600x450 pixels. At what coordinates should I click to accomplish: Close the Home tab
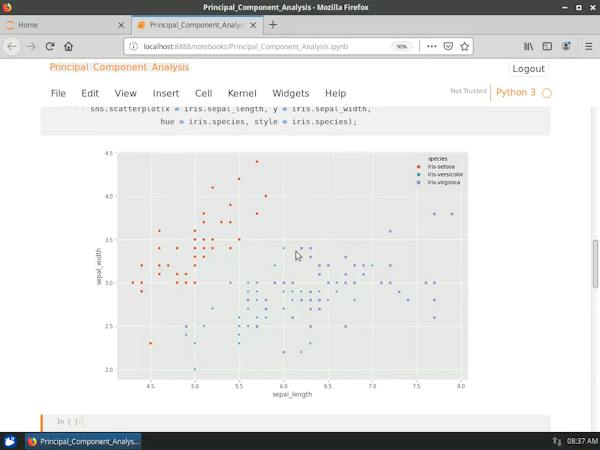click(x=121, y=25)
